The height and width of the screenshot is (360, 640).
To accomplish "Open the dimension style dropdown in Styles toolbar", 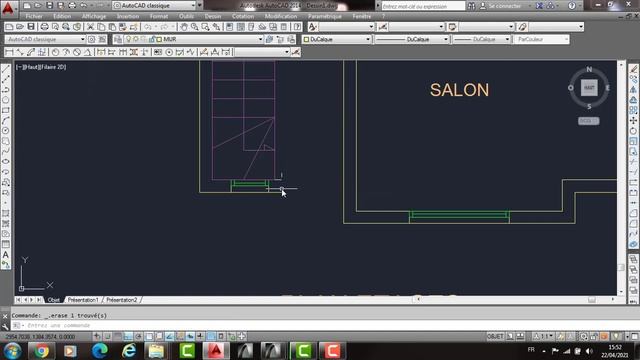I will [x=416, y=27].
